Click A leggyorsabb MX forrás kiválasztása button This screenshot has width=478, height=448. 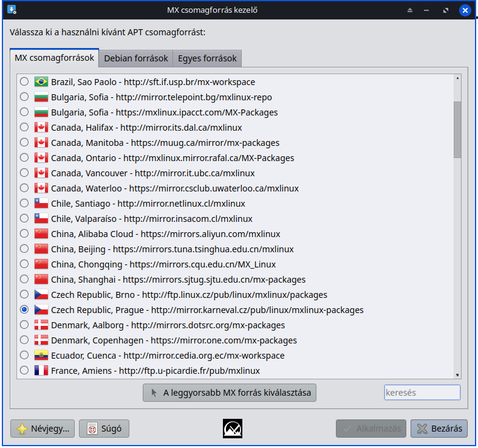pyautogui.click(x=230, y=393)
